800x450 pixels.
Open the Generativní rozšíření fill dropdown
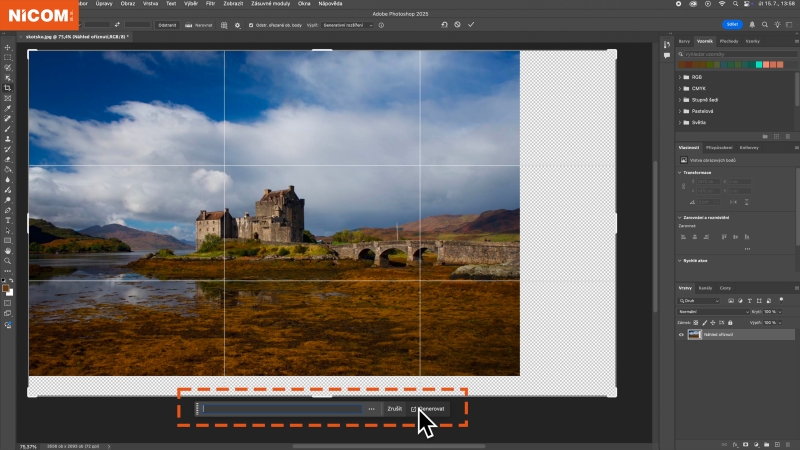click(x=347, y=25)
